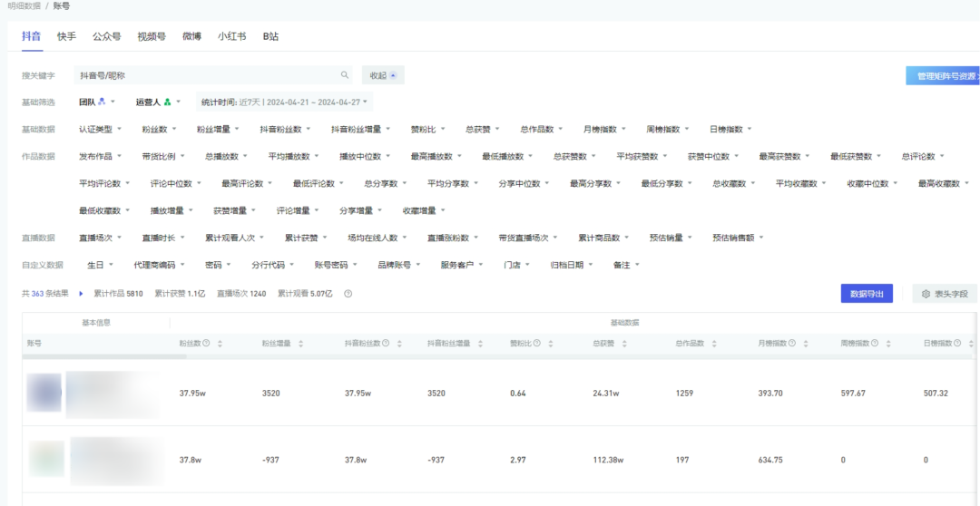
Task: Click the info icon beside 周榜指数 header
Action: [x=875, y=344]
